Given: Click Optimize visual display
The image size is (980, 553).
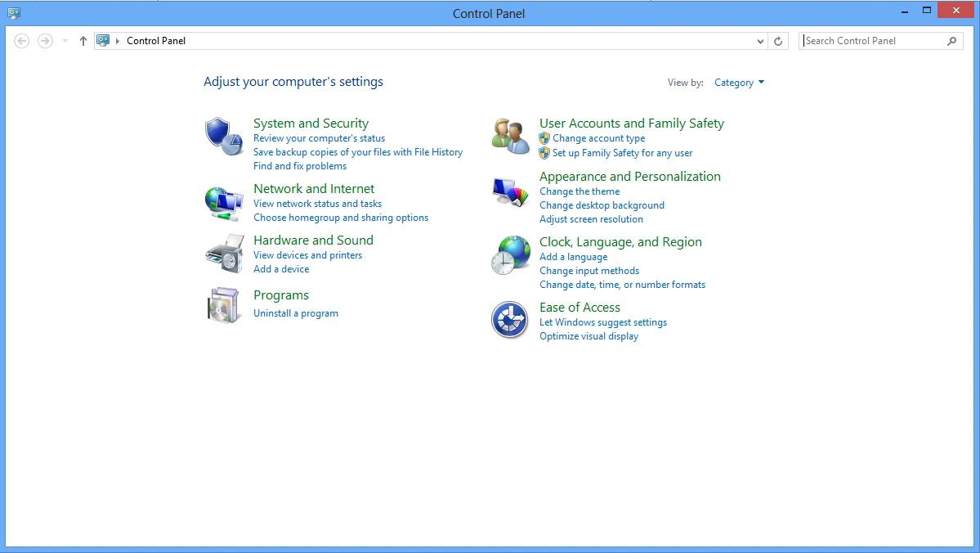Looking at the screenshot, I should coord(588,336).
